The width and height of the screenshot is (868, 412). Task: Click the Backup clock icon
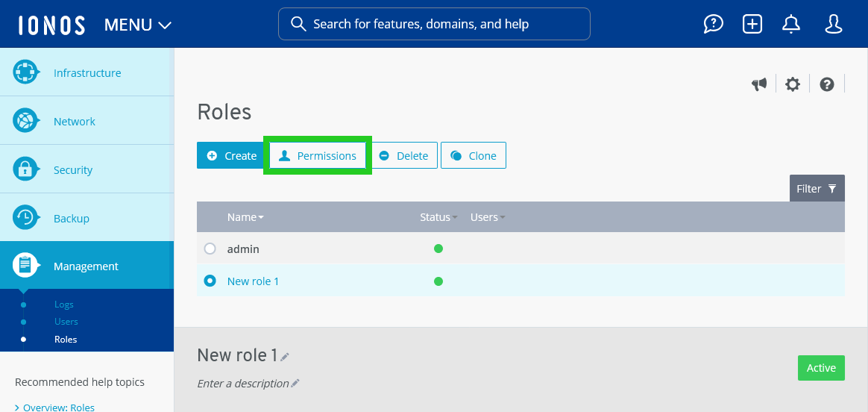point(25,218)
